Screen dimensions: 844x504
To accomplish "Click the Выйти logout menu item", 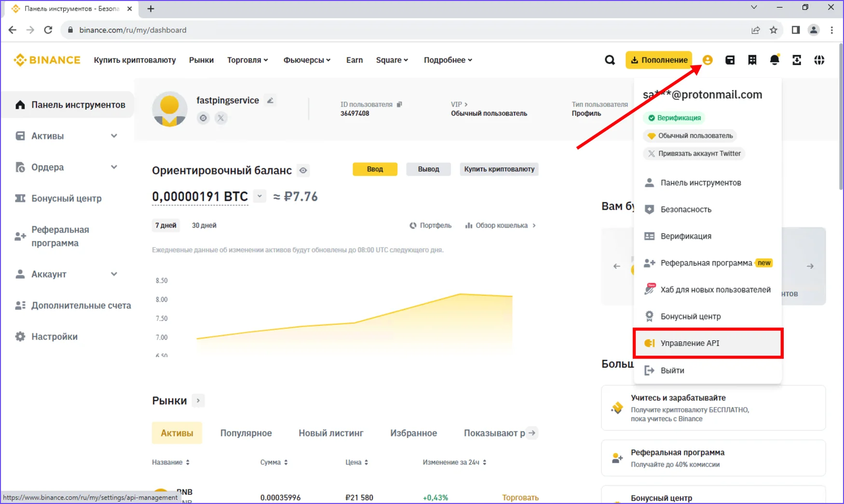I will (x=672, y=371).
